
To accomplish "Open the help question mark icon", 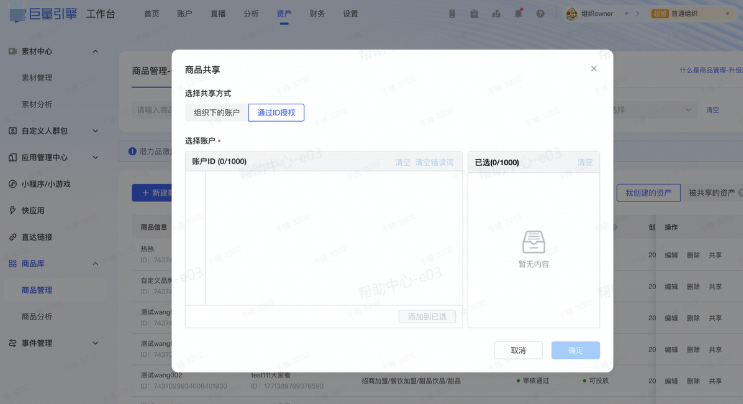I will [540, 14].
